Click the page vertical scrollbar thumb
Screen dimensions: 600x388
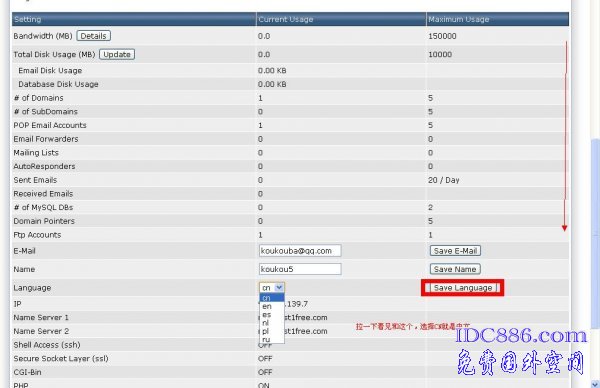pos(595,232)
